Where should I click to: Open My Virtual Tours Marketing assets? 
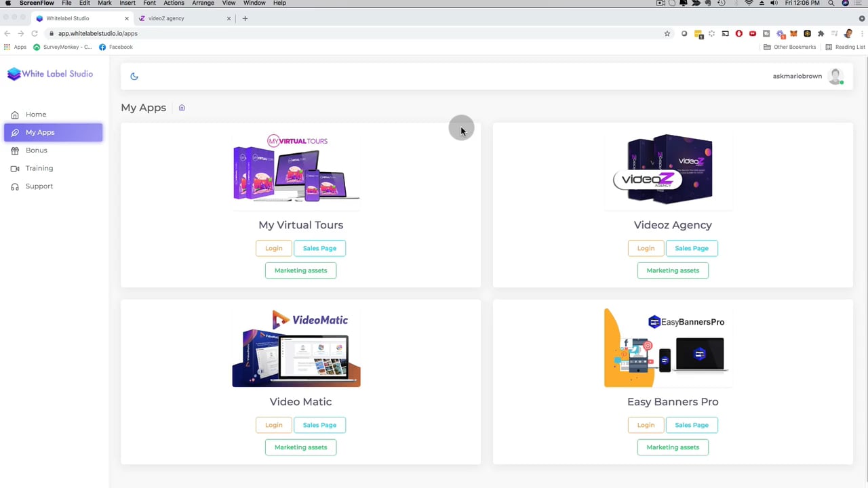300,270
